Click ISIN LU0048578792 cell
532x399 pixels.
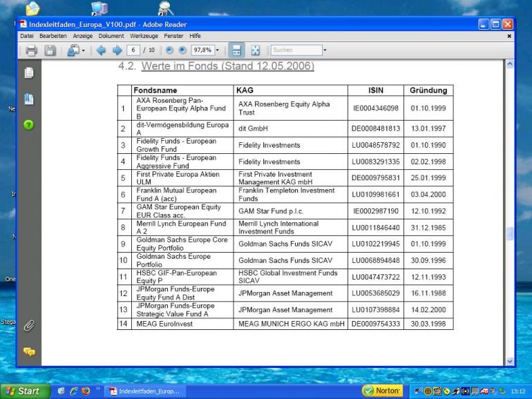coord(376,145)
